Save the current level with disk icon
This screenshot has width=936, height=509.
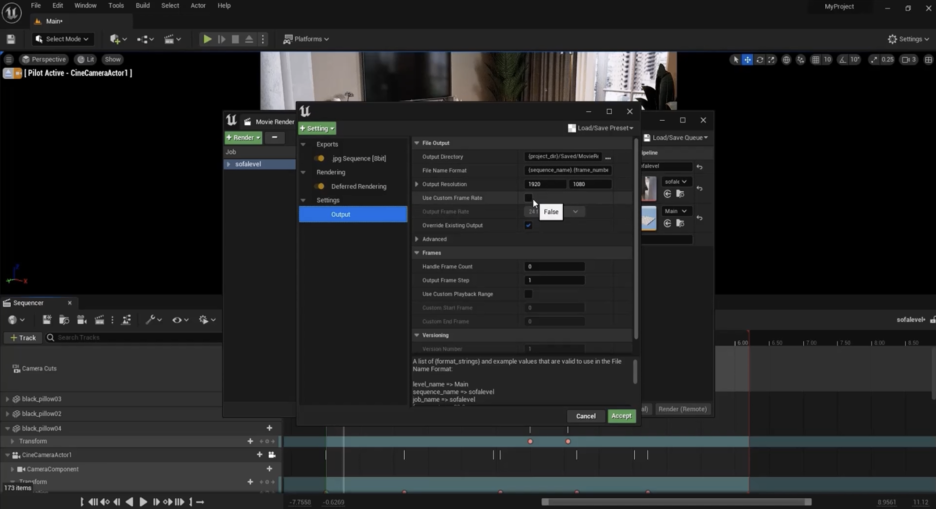(11, 39)
